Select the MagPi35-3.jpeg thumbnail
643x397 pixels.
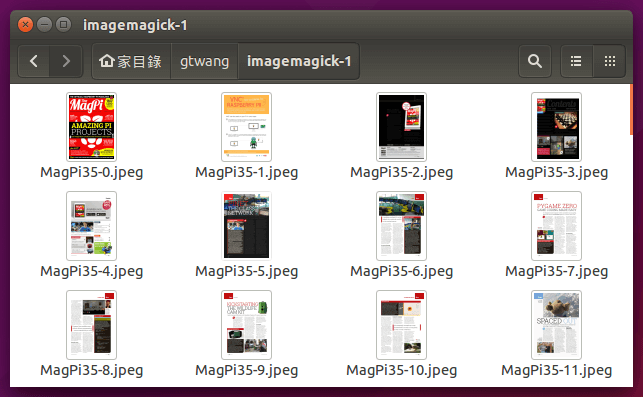(556, 127)
